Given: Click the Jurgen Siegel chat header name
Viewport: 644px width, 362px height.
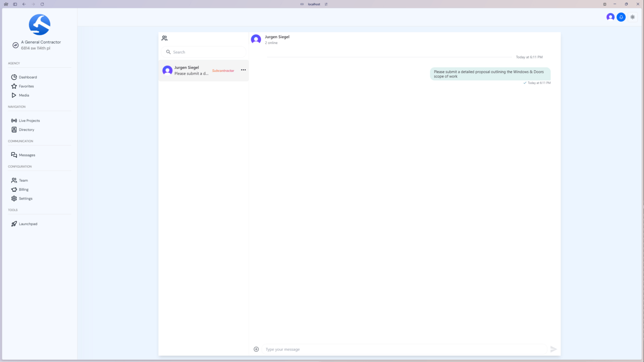Looking at the screenshot, I should pyautogui.click(x=277, y=37).
